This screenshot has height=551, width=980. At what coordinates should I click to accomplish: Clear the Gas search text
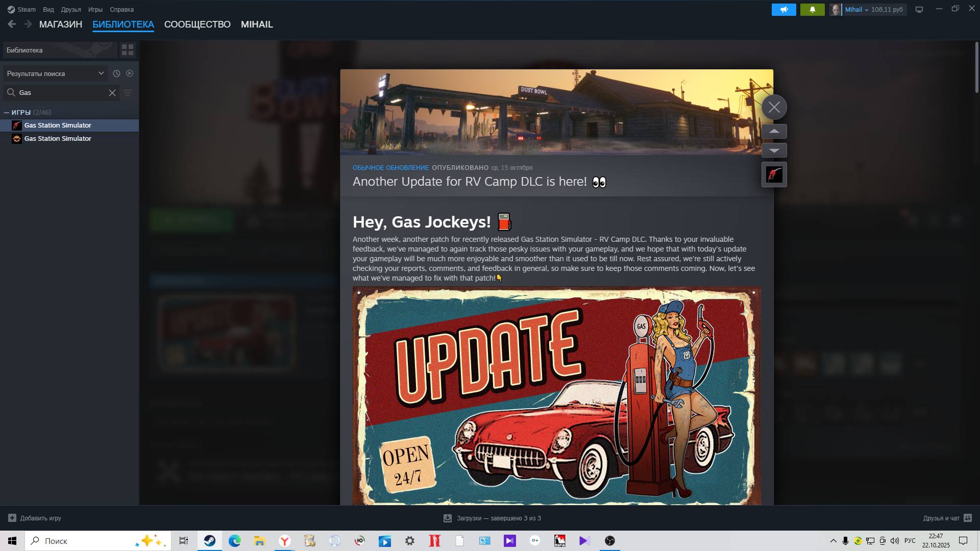point(112,93)
